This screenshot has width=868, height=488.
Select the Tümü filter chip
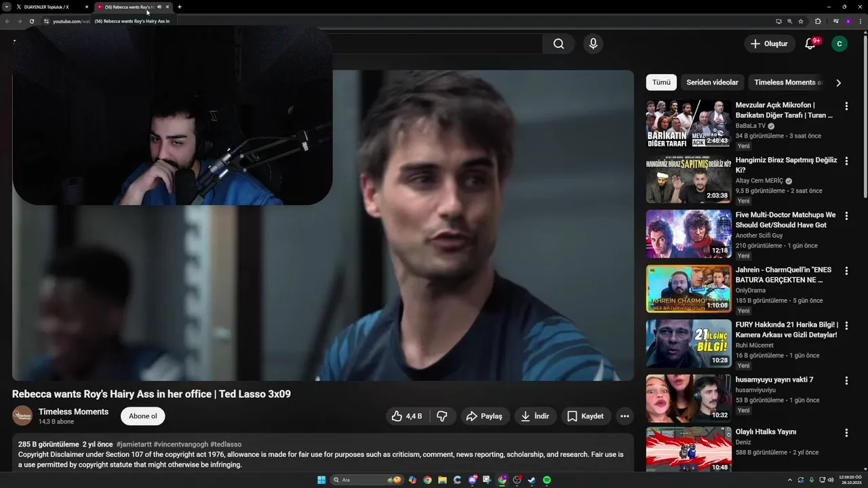pos(661,82)
